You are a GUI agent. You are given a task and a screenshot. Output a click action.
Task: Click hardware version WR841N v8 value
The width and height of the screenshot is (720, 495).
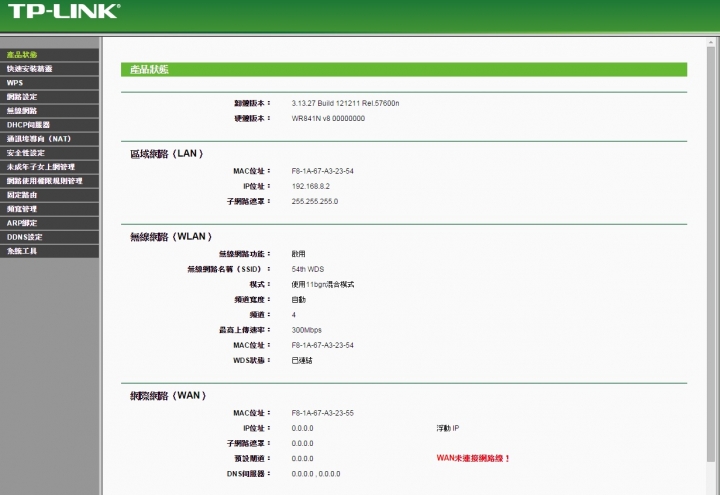click(328, 118)
